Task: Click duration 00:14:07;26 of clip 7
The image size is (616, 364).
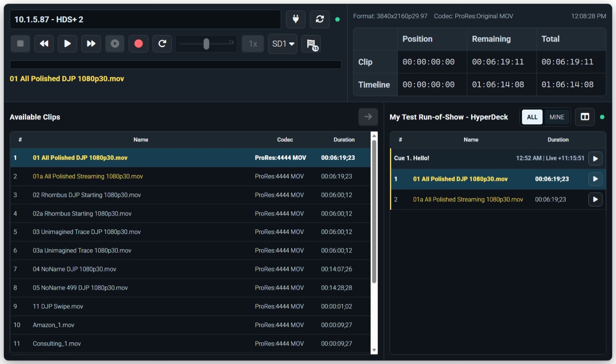Action: [x=336, y=269]
